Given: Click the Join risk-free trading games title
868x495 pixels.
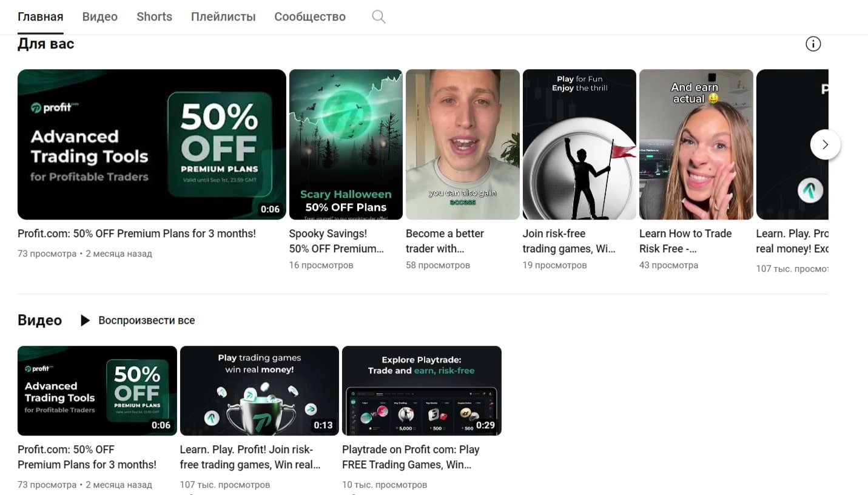Looking at the screenshot, I should click(569, 241).
